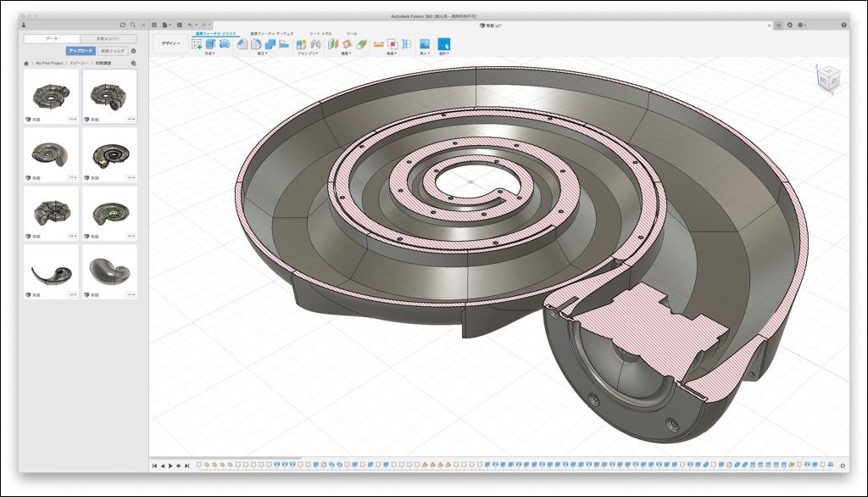Switch to the Sheet Metal (シートメタル) tab

pyautogui.click(x=320, y=34)
